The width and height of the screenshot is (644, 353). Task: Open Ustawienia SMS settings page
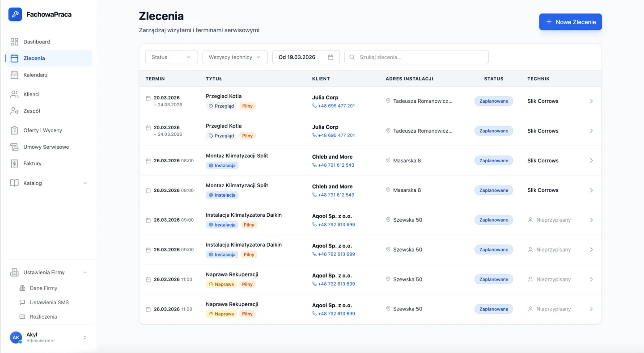[x=49, y=303]
